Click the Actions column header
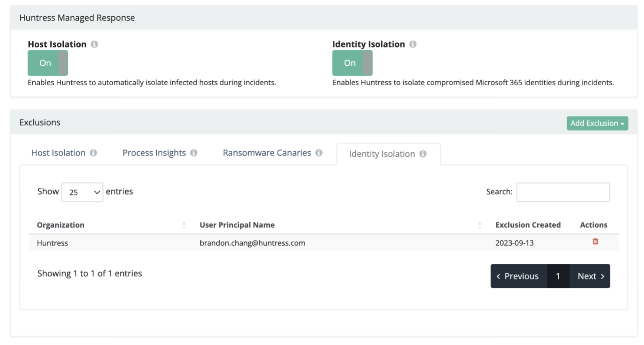Image resolution: width=644 pixels, height=345 pixels. pyautogui.click(x=594, y=225)
